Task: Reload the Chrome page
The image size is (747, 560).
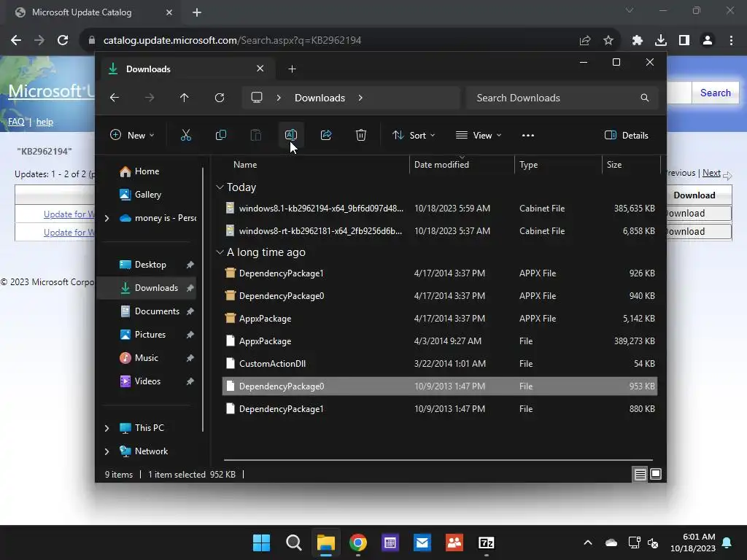Action: pos(63,41)
